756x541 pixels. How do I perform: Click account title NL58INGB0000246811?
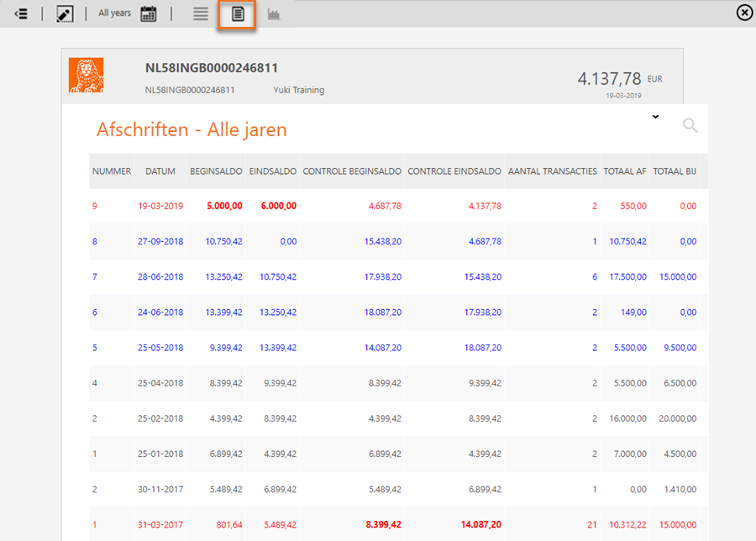[212, 68]
